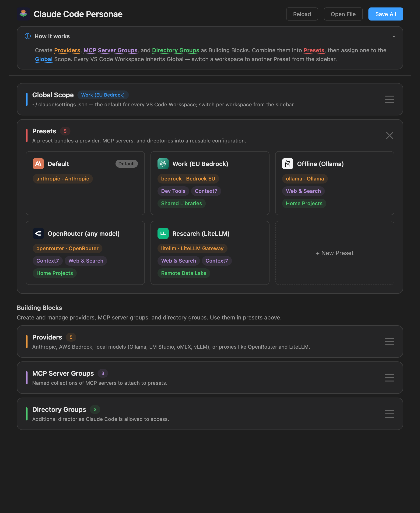Click Web & Search chip in OpenRouter preset
This screenshot has width=420, height=513.
coord(86,261)
